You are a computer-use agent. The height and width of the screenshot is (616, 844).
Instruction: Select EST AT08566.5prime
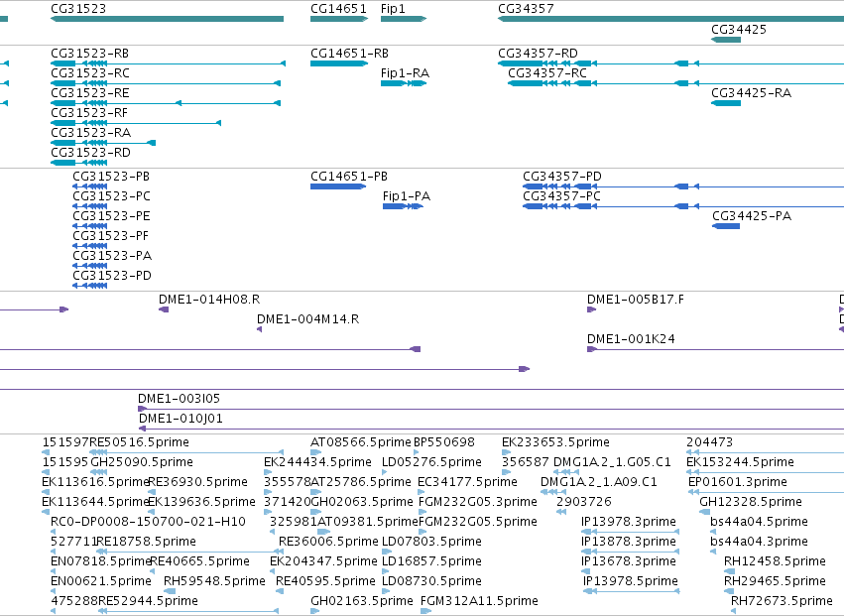tap(316, 452)
